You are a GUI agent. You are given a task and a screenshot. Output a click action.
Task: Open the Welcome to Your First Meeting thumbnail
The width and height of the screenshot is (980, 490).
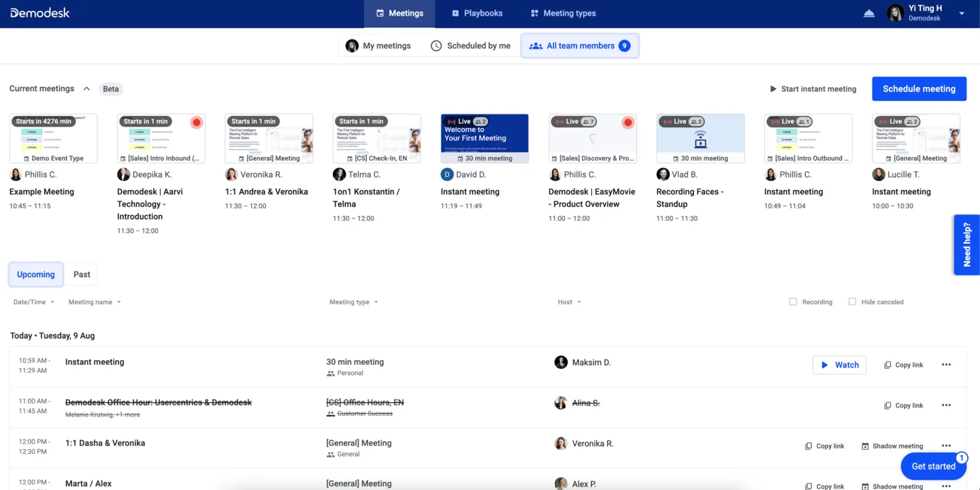click(485, 139)
